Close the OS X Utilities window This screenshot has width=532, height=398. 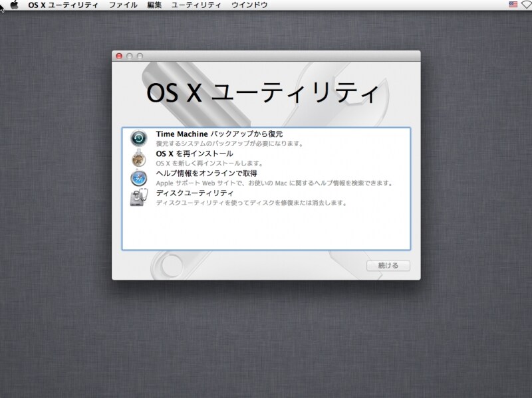tap(120, 56)
